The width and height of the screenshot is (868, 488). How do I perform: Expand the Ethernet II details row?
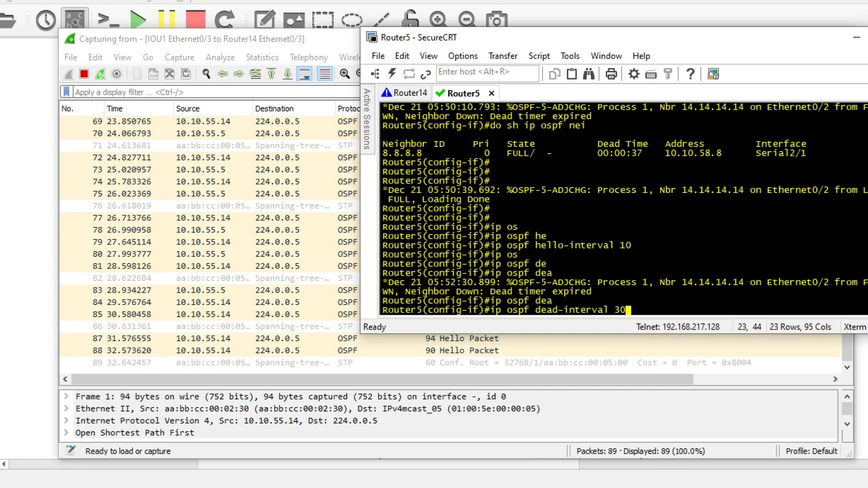click(x=66, y=408)
